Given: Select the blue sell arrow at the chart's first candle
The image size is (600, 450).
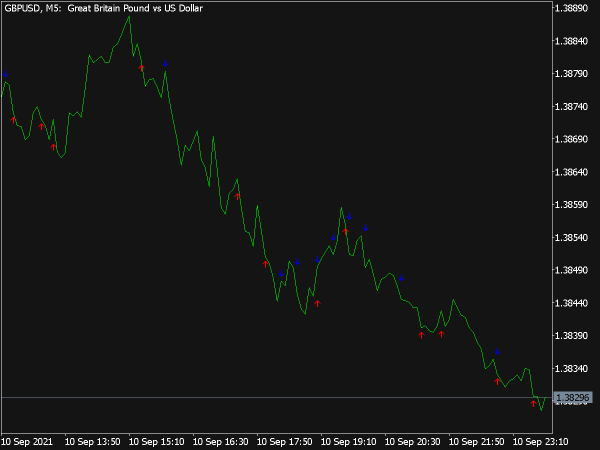Looking at the screenshot, I should 5,74.
